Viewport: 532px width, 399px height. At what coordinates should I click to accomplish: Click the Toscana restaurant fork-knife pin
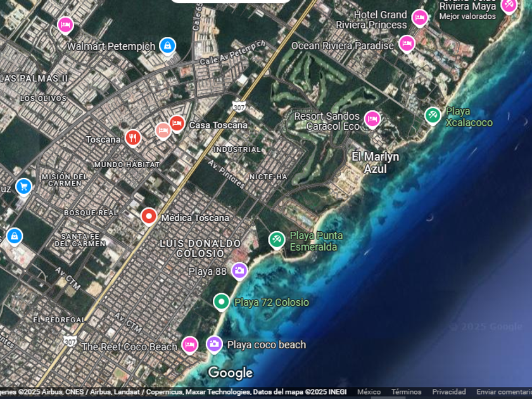pyautogui.click(x=133, y=138)
